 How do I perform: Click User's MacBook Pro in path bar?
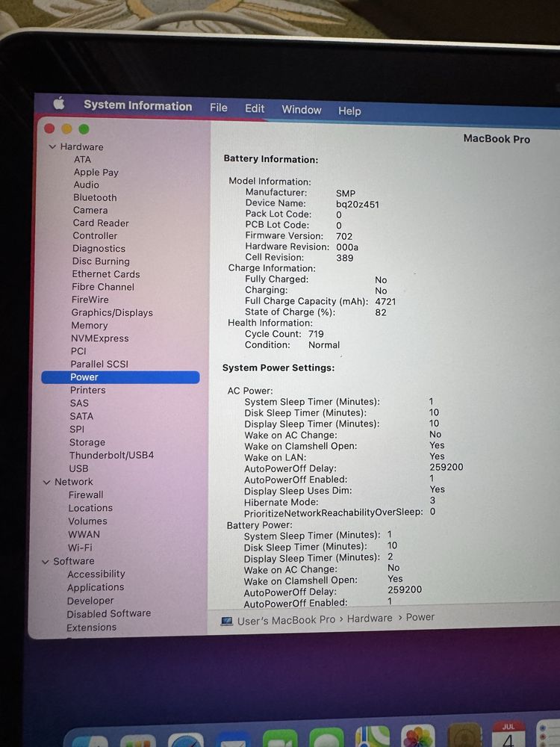(x=286, y=620)
